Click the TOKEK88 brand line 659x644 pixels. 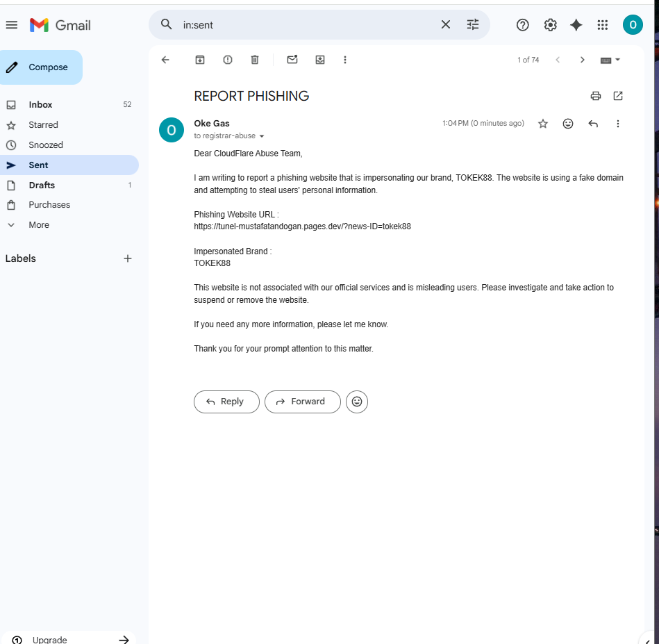(212, 263)
